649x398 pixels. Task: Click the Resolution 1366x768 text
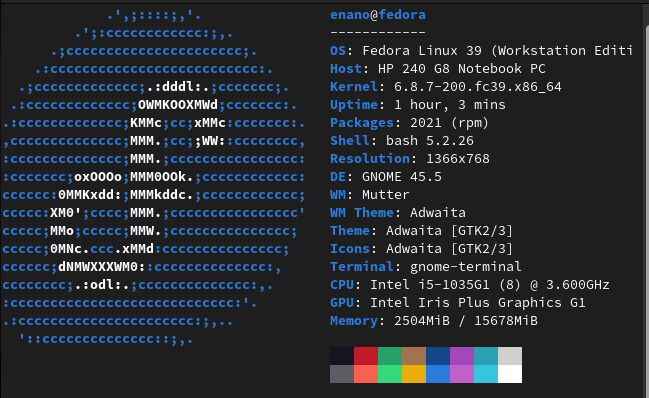tap(410, 159)
